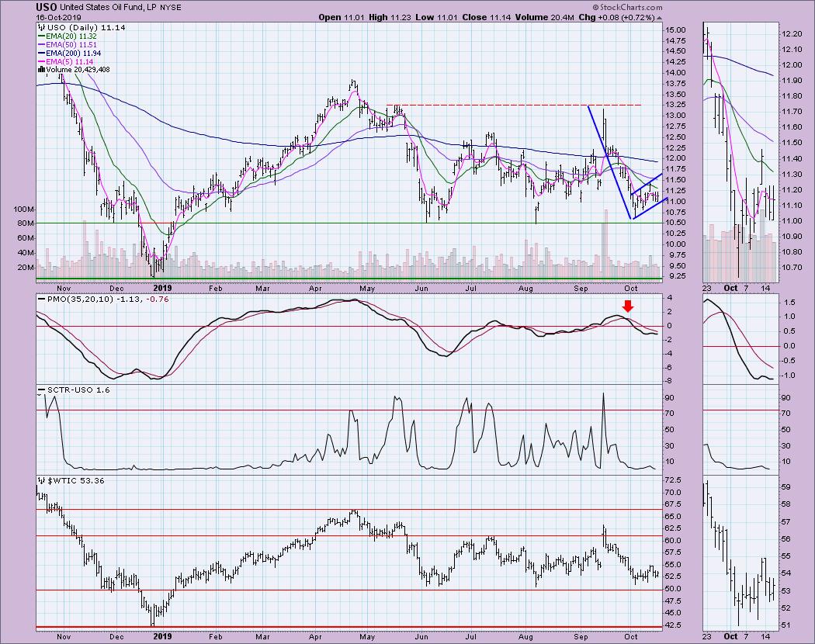The height and width of the screenshot is (644, 815).
Task: Click the volume bars icon in the legend
Action: pos(41,70)
